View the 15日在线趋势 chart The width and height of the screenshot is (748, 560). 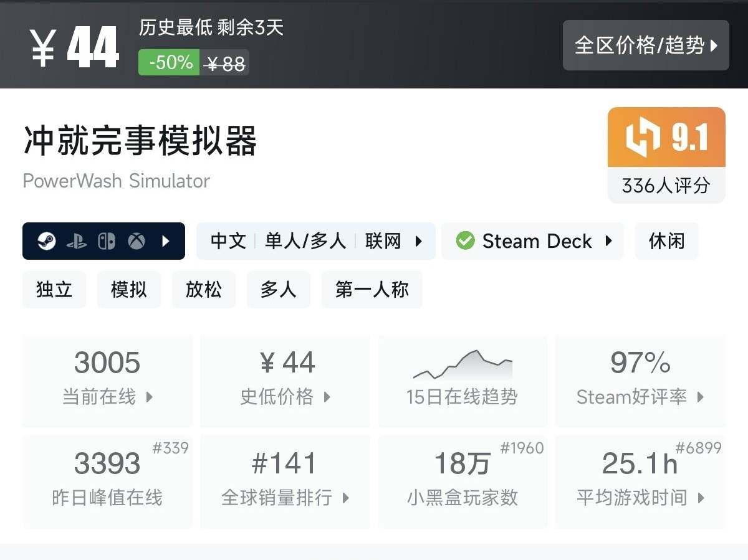pos(463,381)
